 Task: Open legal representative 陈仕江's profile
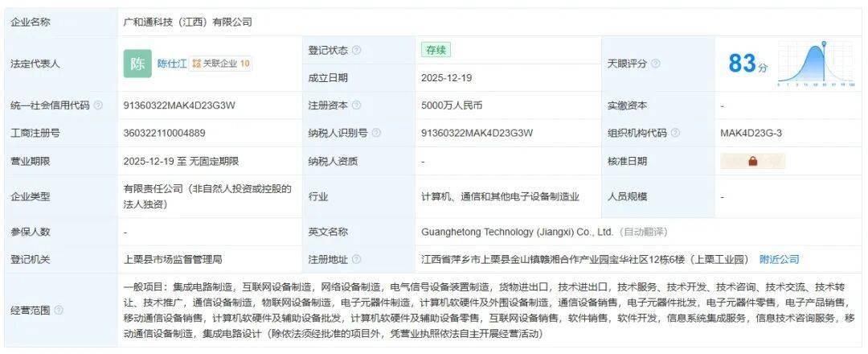171,64
